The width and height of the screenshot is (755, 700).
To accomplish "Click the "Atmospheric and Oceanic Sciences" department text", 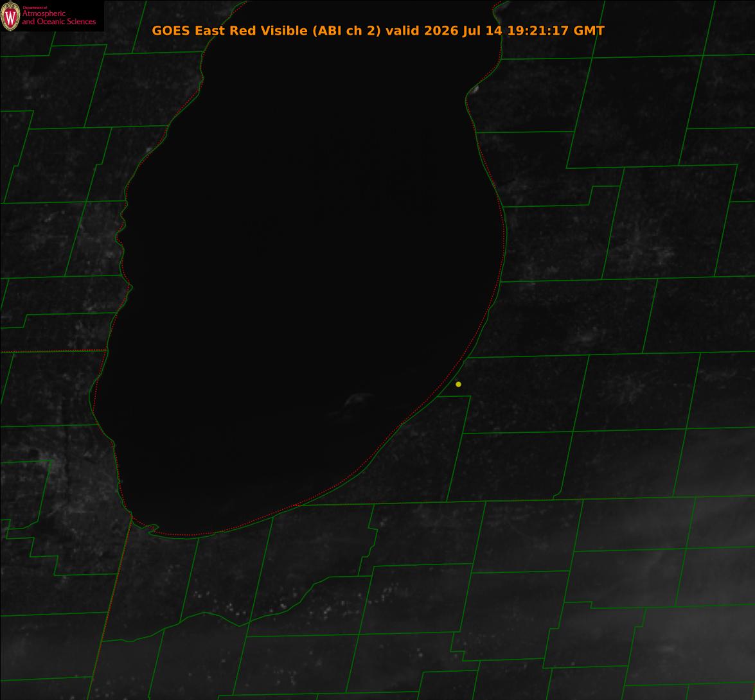I will pos(58,17).
